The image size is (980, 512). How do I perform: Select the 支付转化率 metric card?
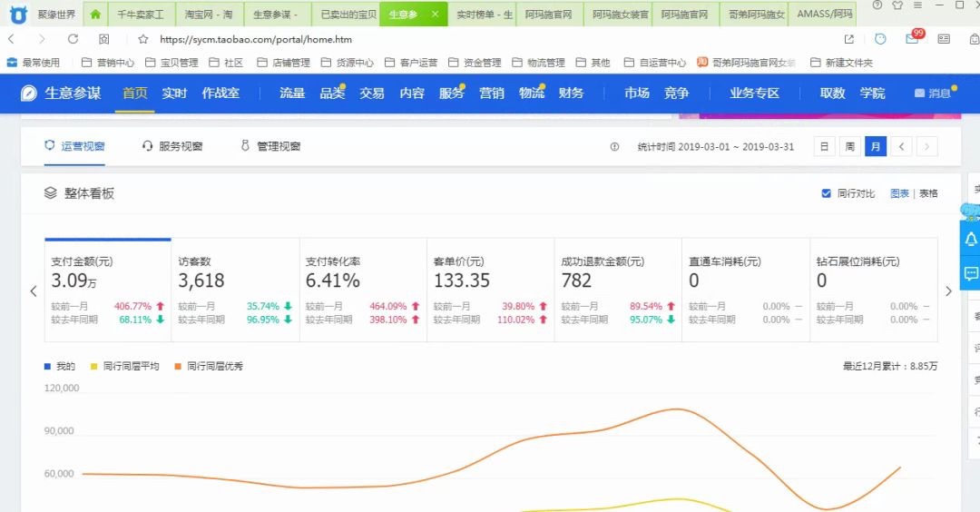(x=363, y=290)
